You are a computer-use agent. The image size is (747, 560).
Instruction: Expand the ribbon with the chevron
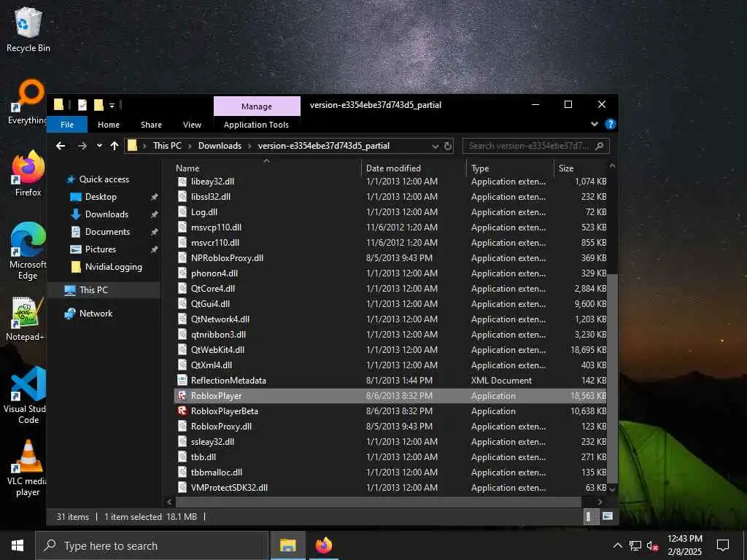point(595,124)
